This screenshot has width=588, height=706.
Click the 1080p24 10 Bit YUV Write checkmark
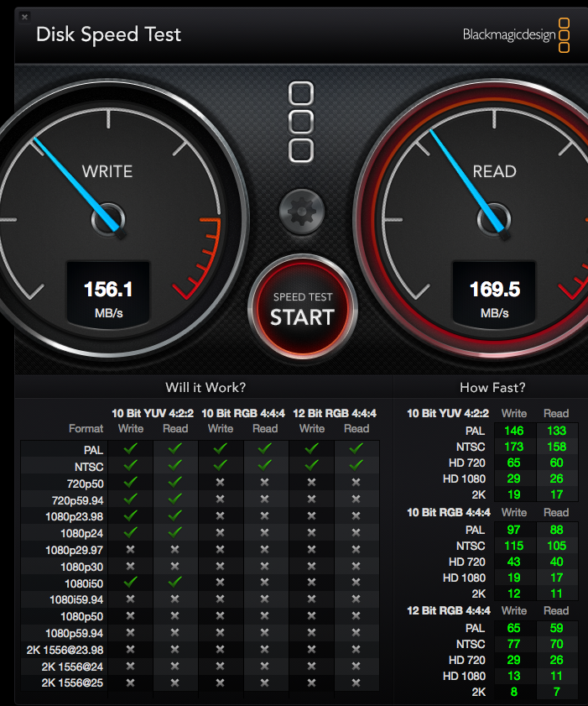(131, 533)
